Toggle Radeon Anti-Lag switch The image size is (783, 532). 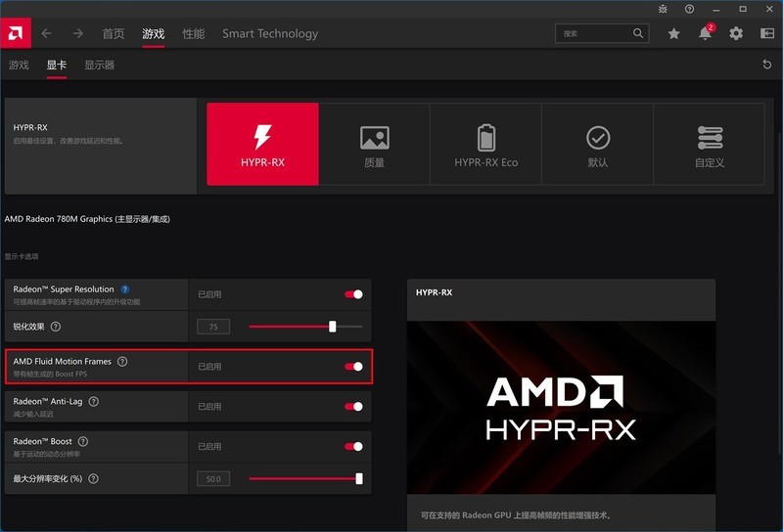click(353, 407)
